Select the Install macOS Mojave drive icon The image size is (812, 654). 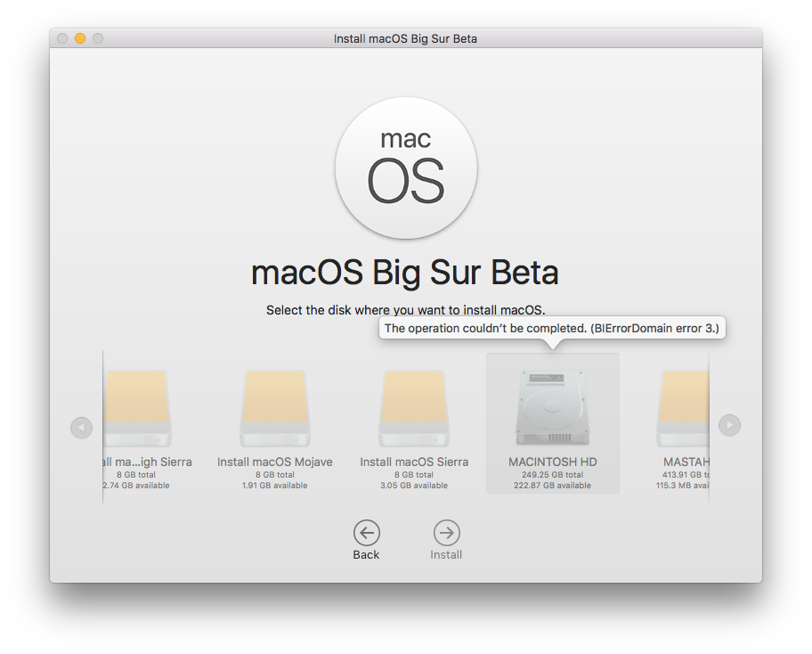click(275, 408)
